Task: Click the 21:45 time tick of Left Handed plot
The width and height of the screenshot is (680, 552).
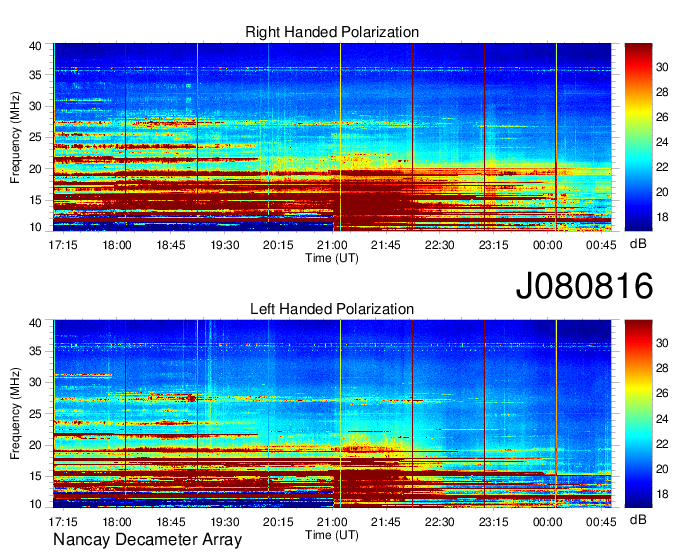Action: point(386,522)
